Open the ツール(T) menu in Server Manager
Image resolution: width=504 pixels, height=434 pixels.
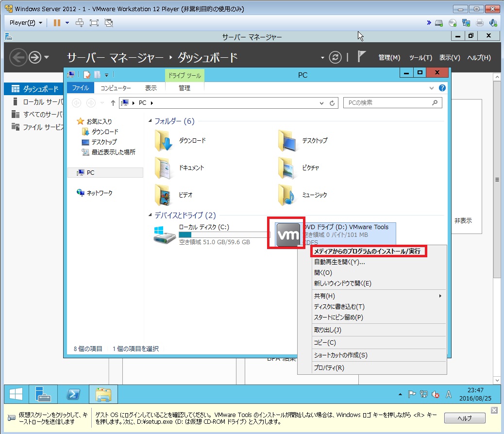coord(420,58)
